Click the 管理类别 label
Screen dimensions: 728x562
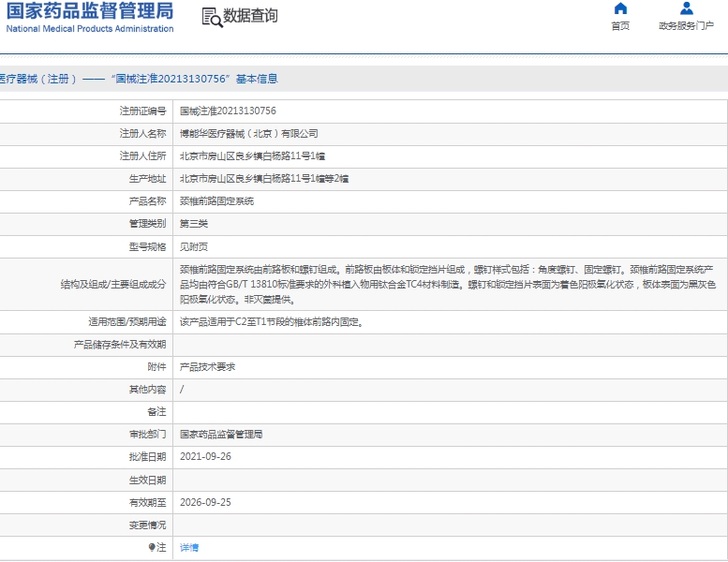[148, 224]
